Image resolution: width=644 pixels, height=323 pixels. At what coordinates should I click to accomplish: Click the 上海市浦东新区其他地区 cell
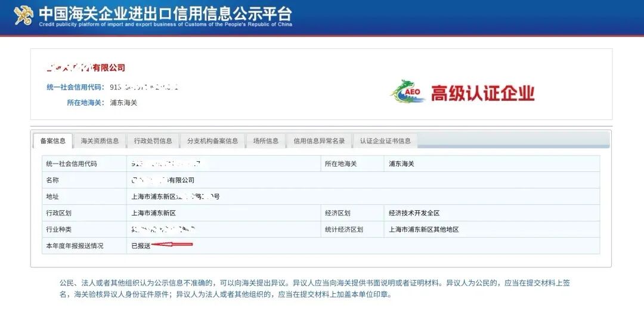click(423, 230)
